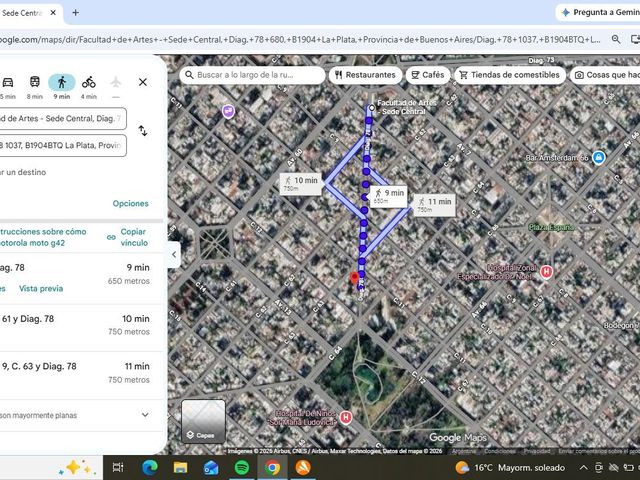Copy the route link with Copiar vínculo
The image size is (640, 480).
point(128,237)
